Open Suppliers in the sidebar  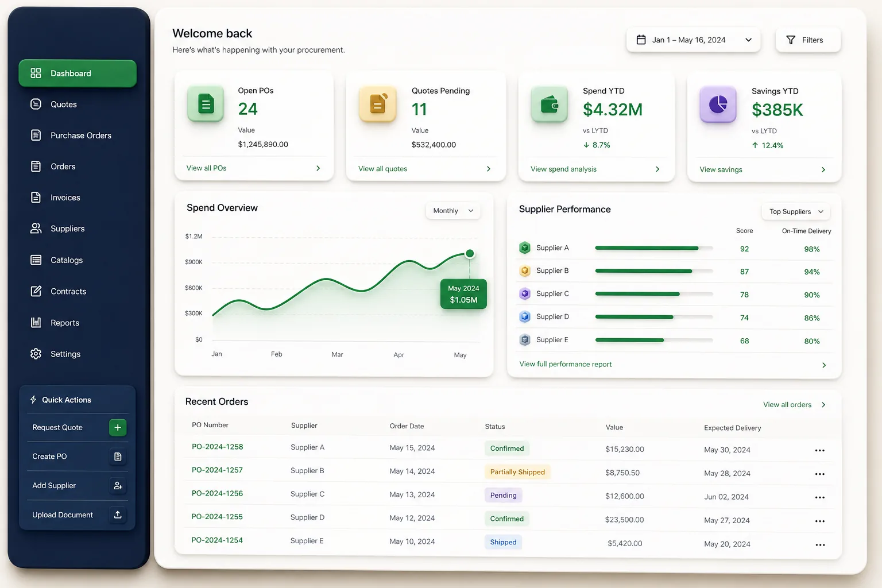point(78,228)
